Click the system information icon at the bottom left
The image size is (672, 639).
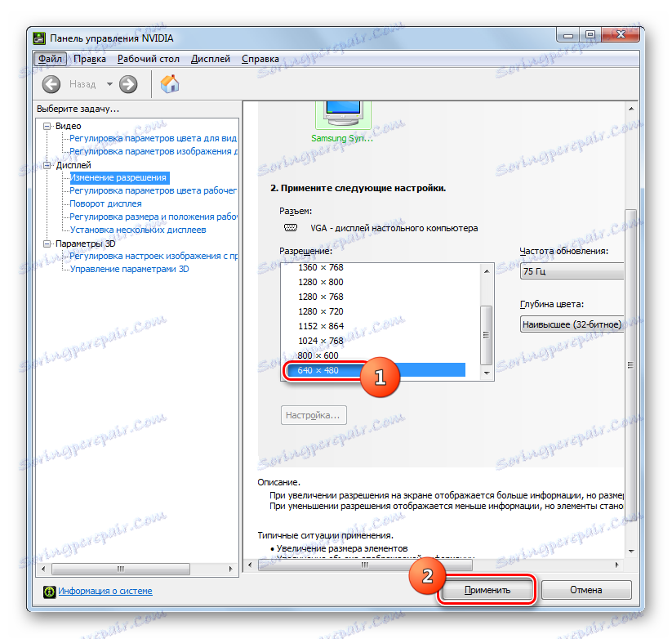coord(49,592)
